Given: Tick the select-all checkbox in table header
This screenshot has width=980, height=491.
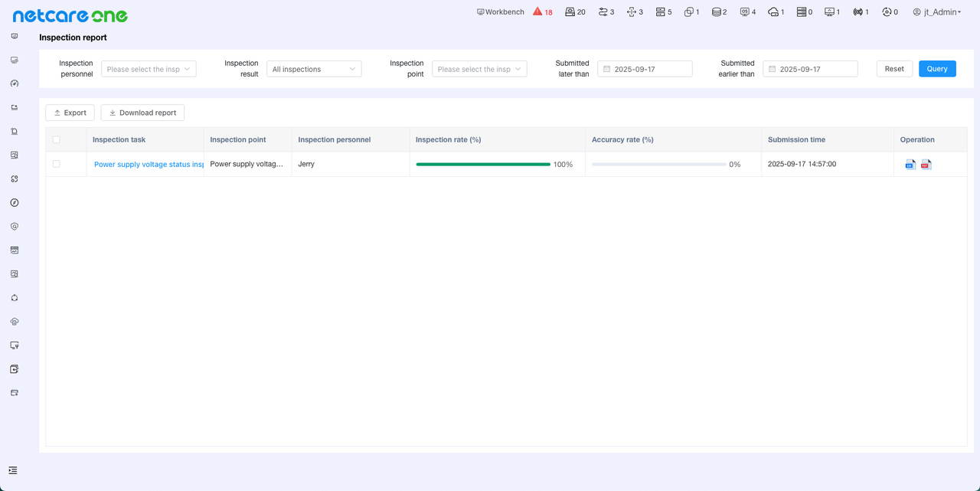Looking at the screenshot, I should coord(56,139).
